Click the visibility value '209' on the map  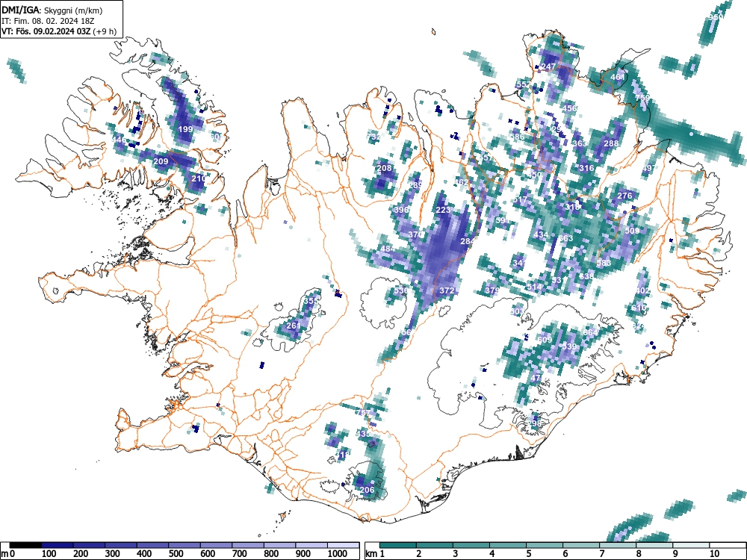click(x=161, y=161)
